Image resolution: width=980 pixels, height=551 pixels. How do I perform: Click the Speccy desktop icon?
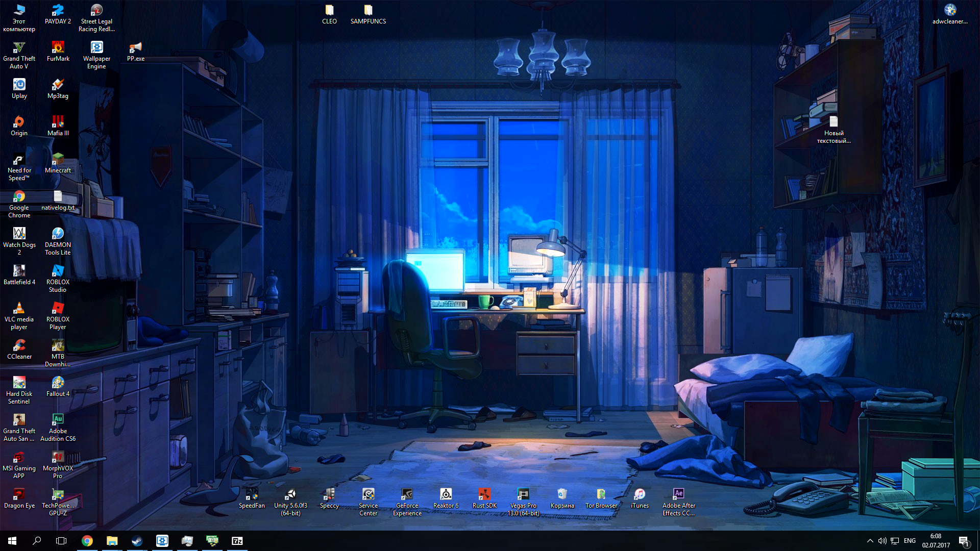329,498
